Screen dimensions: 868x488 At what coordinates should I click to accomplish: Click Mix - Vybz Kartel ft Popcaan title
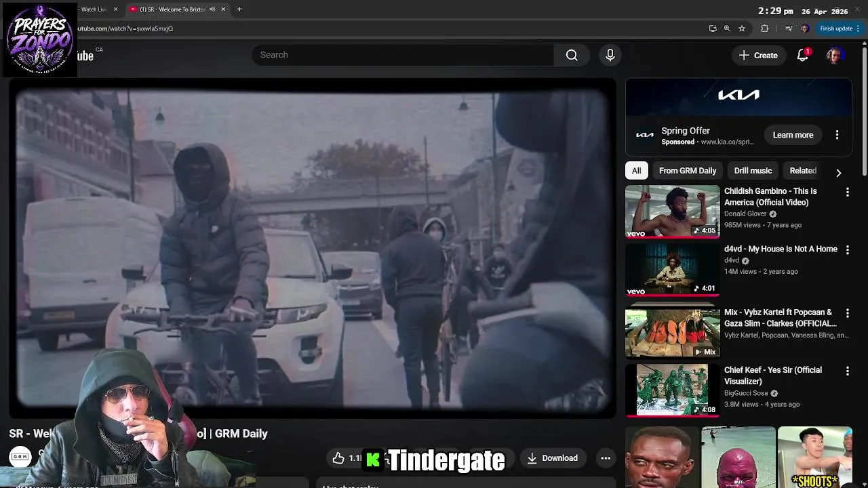(780, 318)
